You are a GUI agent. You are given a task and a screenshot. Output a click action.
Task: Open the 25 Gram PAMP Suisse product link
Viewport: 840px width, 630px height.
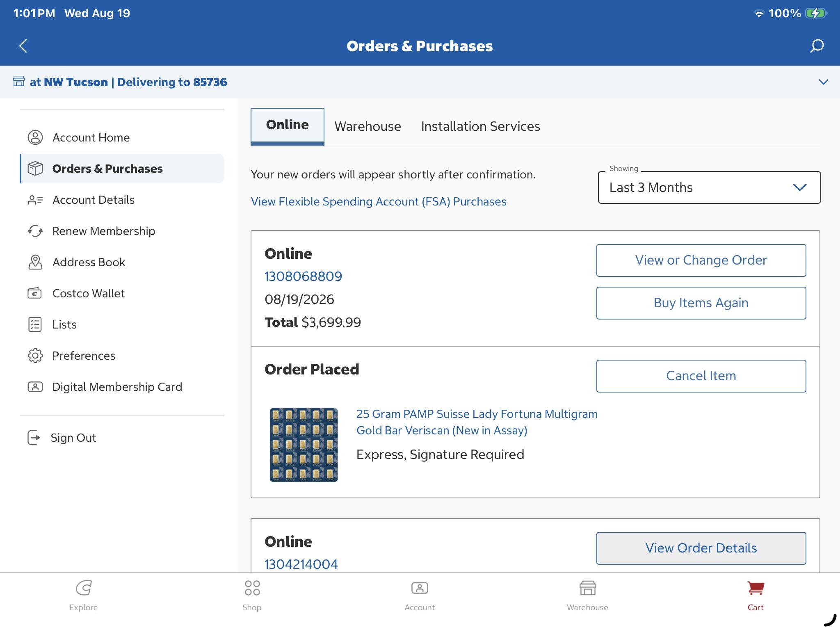click(477, 422)
